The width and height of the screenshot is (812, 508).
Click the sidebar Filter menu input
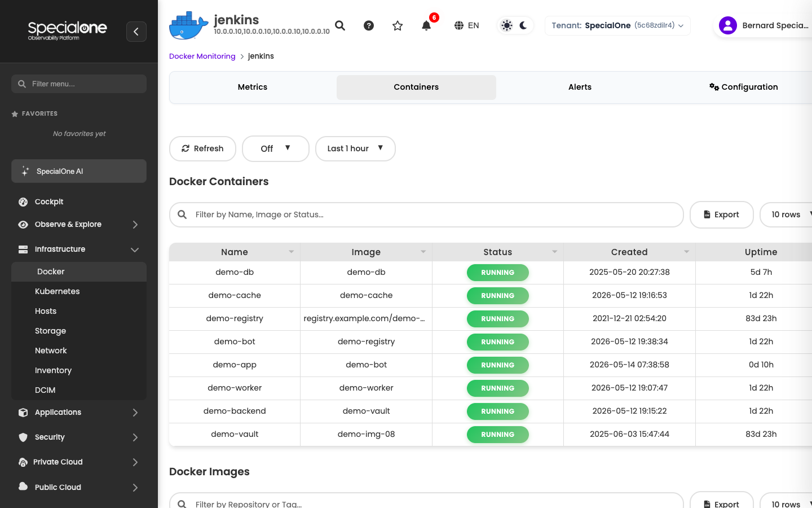79,84
